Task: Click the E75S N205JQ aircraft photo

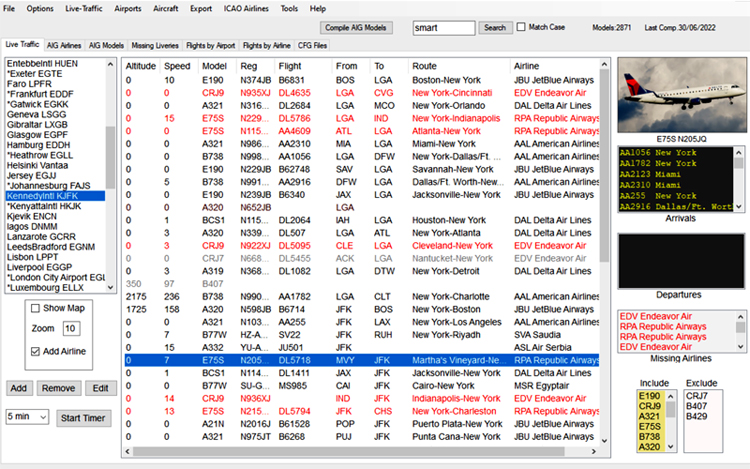Action: pyautogui.click(x=682, y=95)
